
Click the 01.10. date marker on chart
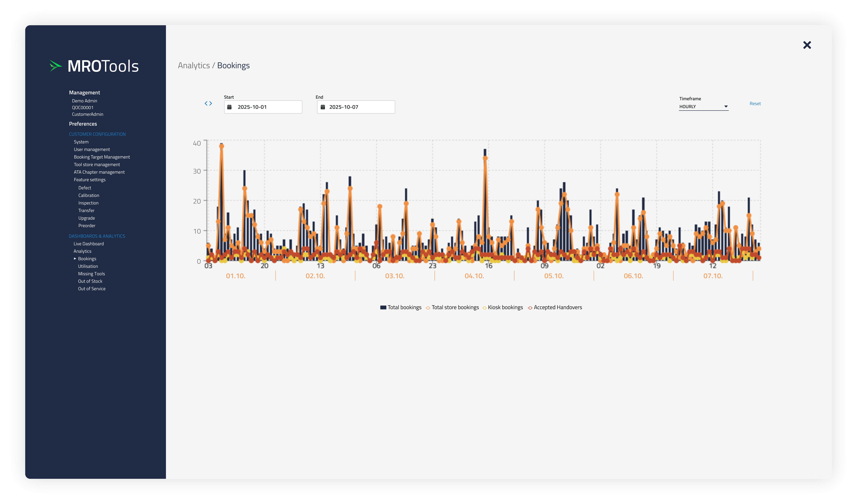coord(236,276)
